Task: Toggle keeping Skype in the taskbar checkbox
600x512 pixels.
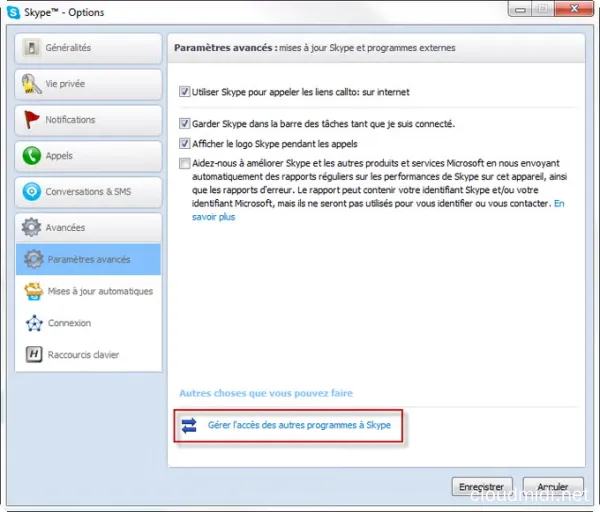Action: (x=185, y=124)
